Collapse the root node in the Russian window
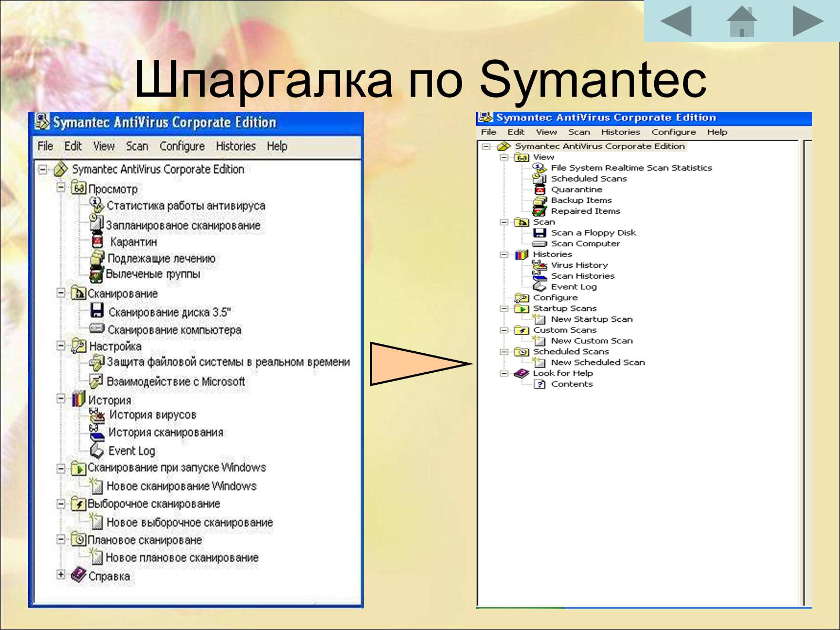840x630 pixels. [43, 169]
